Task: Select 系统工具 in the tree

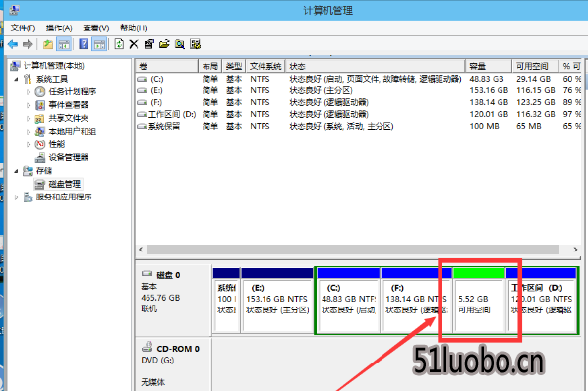Action: click(52, 79)
